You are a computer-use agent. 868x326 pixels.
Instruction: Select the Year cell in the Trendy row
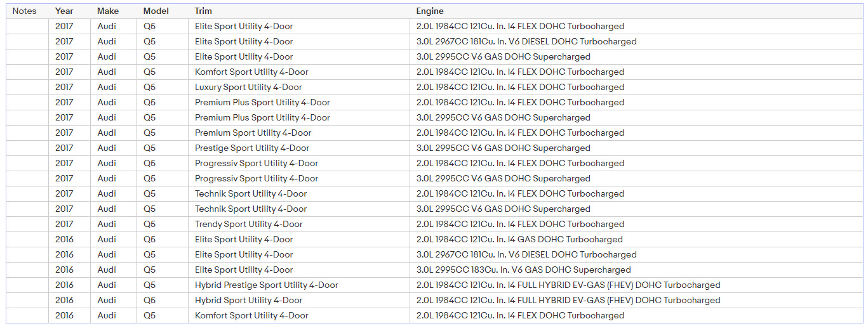tap(64, 224)
